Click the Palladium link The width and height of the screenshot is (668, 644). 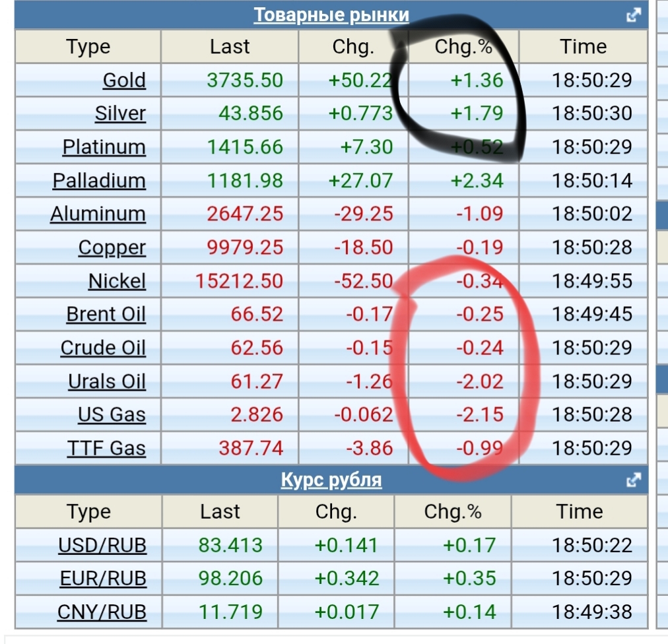(99, 181)
